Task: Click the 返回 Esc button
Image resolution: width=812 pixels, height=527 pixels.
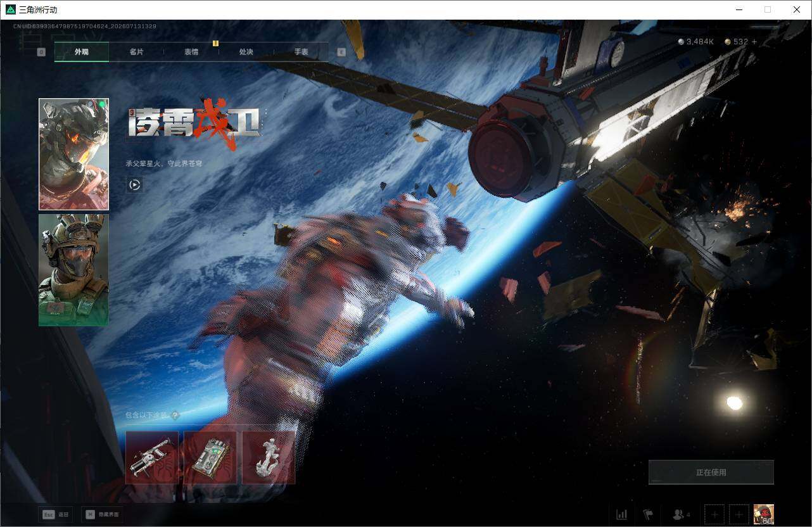Action: [x=55, y=515]
